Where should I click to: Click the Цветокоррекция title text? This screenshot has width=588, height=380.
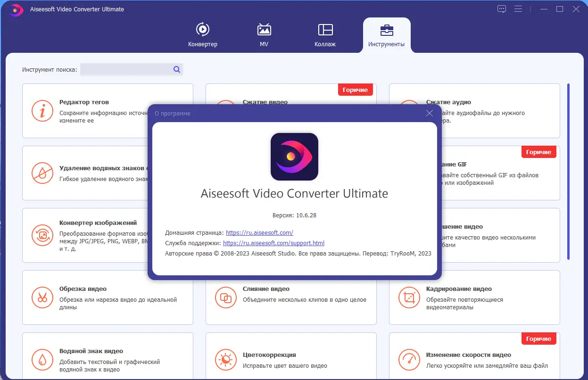tap(269, 355)
